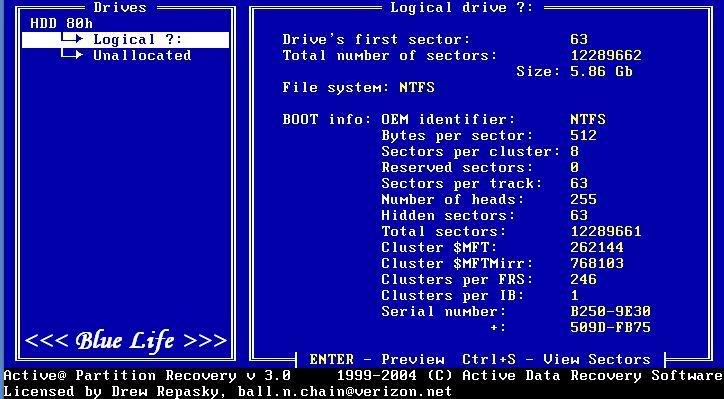Click Total sectors value 12289661
The width and height of the screenshot is (724, 399).
(x=606, y=231)
